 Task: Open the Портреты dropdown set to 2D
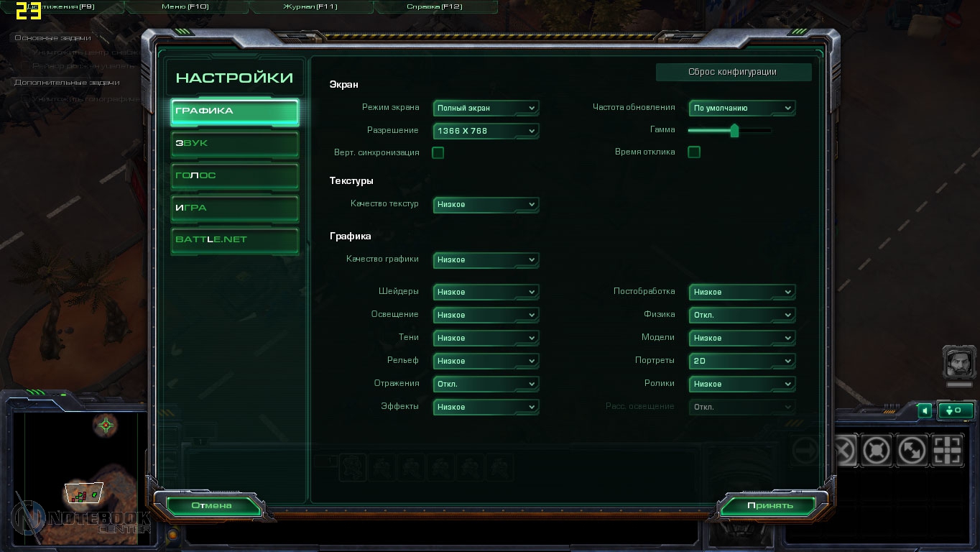coord(741,361)
